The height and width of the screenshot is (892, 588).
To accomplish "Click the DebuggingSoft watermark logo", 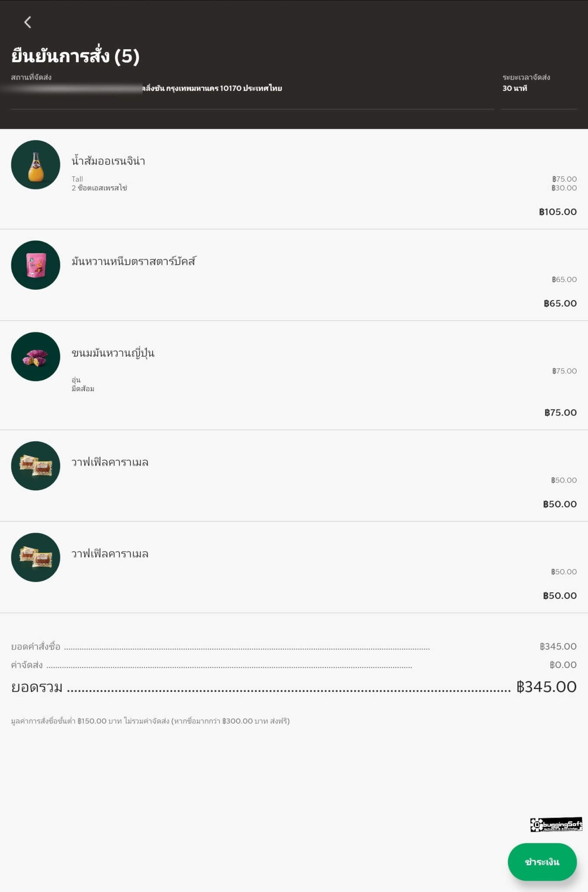I will pyautogui.click(x=556, y=824).
